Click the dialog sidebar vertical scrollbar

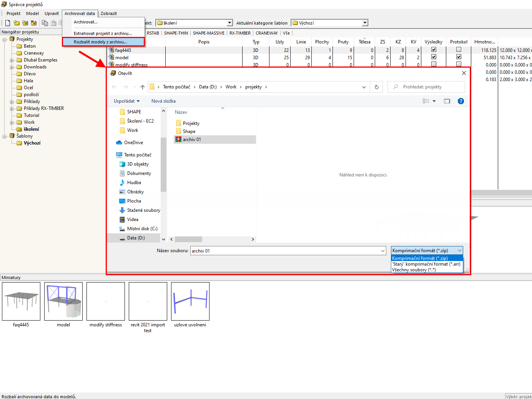click(x=163, y=165)
